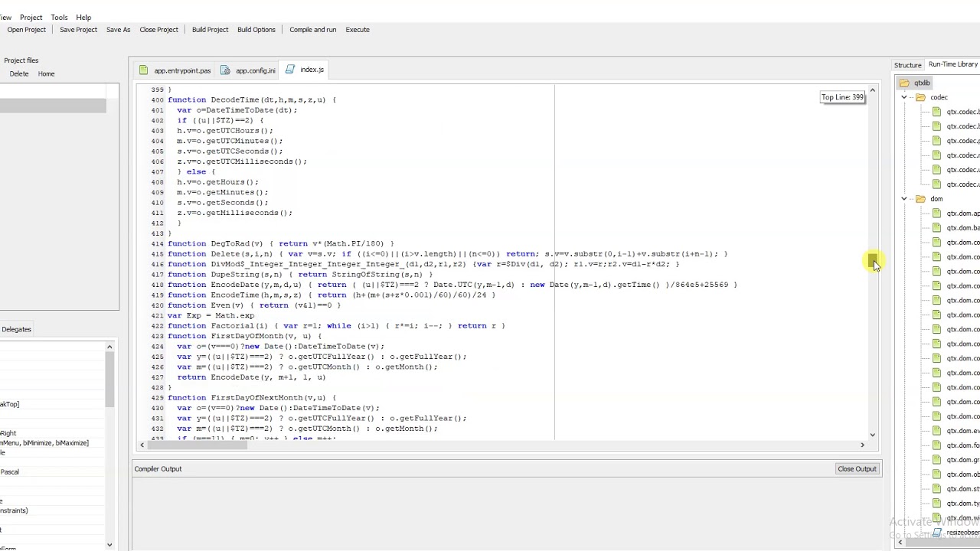This screenshot has height=551, width=980.
Task: Open the Help menu
Action: coord(83,17)
